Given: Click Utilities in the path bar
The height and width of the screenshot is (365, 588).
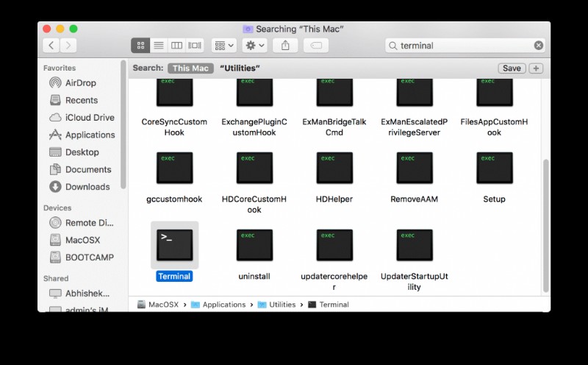Looking at the screenshot, I should [x=277, y=305].
